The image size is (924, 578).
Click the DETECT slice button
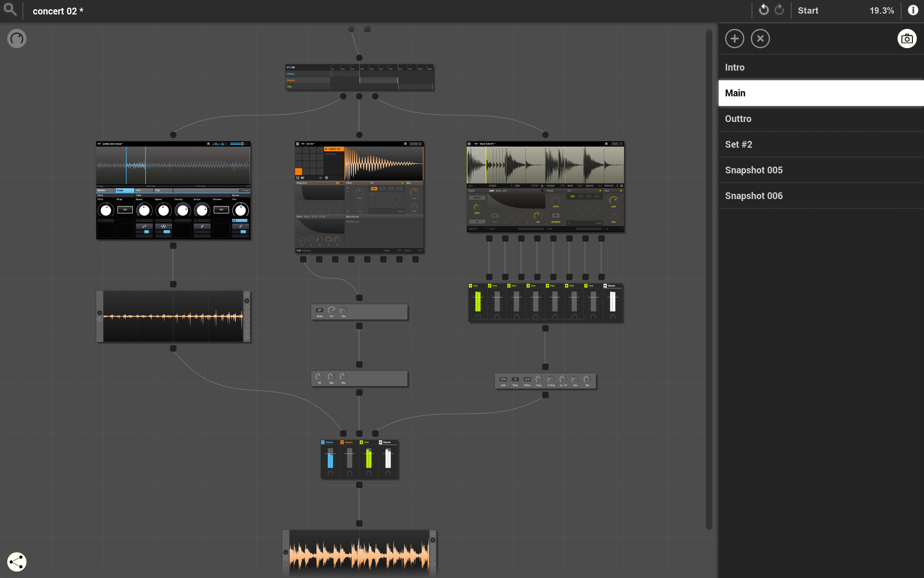tap(477, 198)
